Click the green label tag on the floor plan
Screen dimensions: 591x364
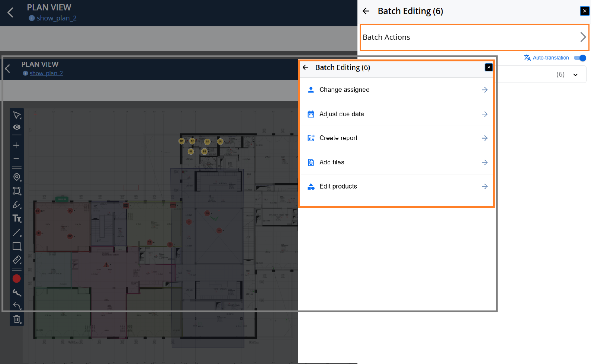tap(62, 199)
